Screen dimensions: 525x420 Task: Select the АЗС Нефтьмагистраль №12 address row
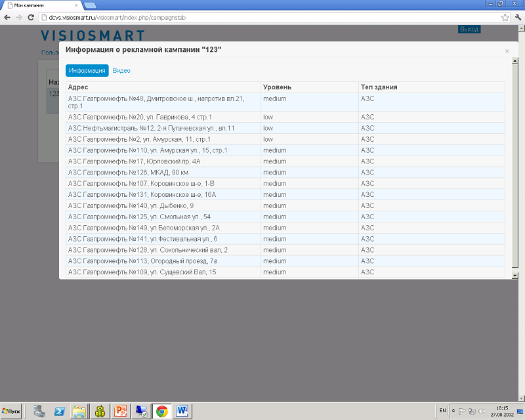click(x=285, y=128)
